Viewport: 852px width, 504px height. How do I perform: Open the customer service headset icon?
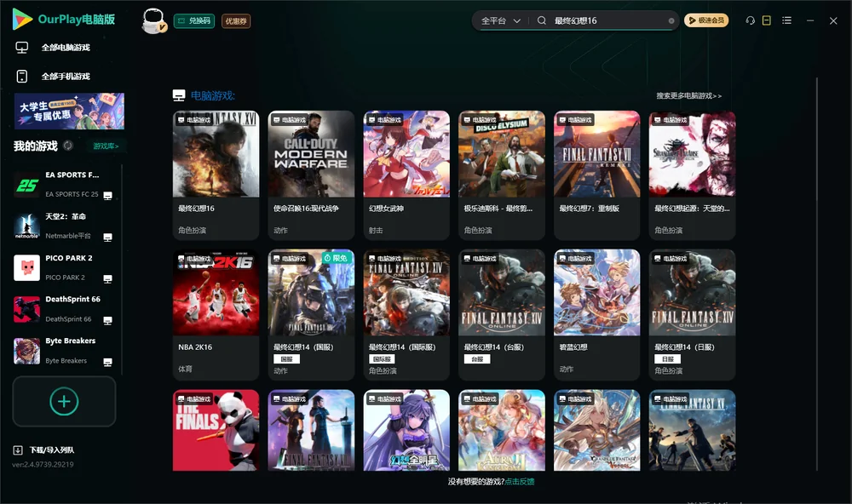click(x=750, y=20)
